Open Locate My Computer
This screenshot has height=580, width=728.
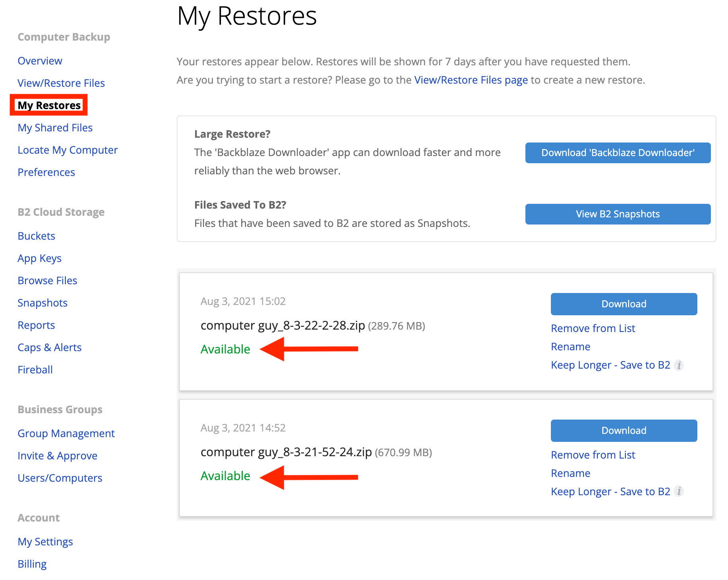(x=68, y=150)
